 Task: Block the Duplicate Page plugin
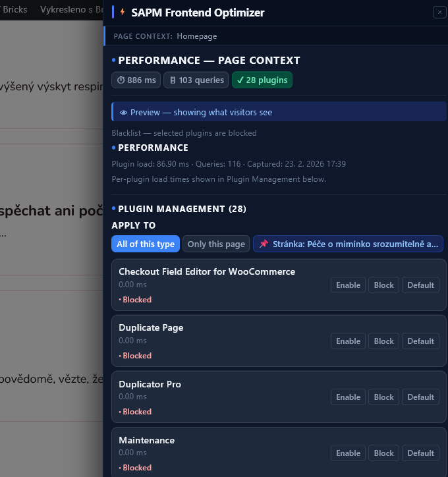coord(383,341)
